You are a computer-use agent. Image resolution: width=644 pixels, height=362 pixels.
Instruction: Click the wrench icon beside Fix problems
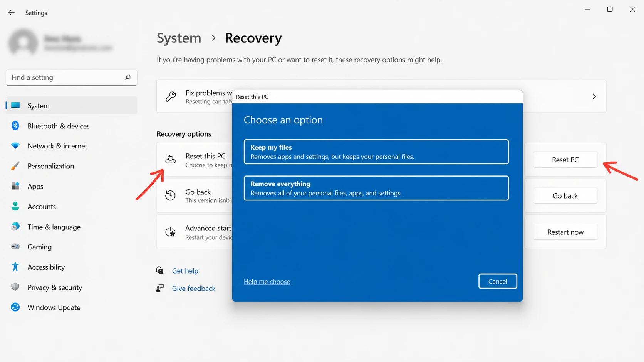pos(171,96)
